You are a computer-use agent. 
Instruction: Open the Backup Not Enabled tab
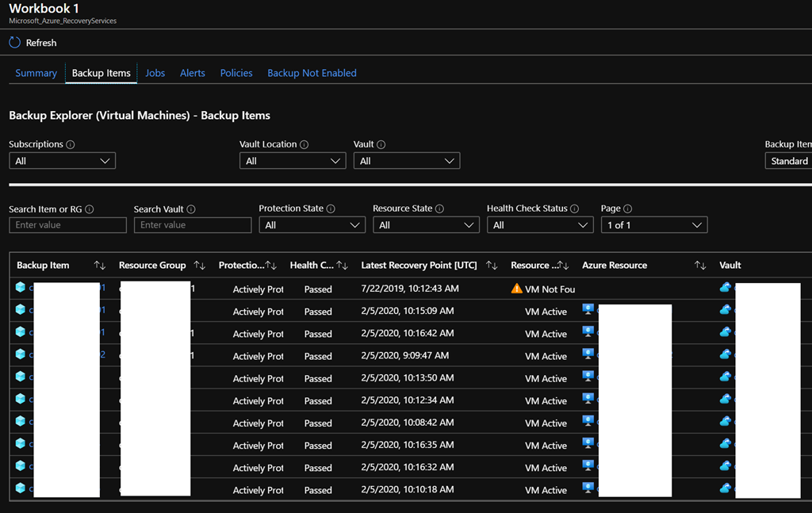click(312, 73)
